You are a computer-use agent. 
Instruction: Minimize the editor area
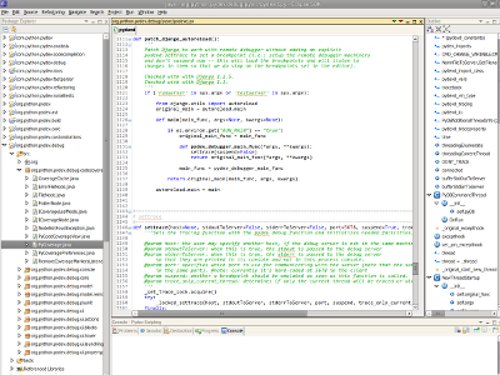407,21
